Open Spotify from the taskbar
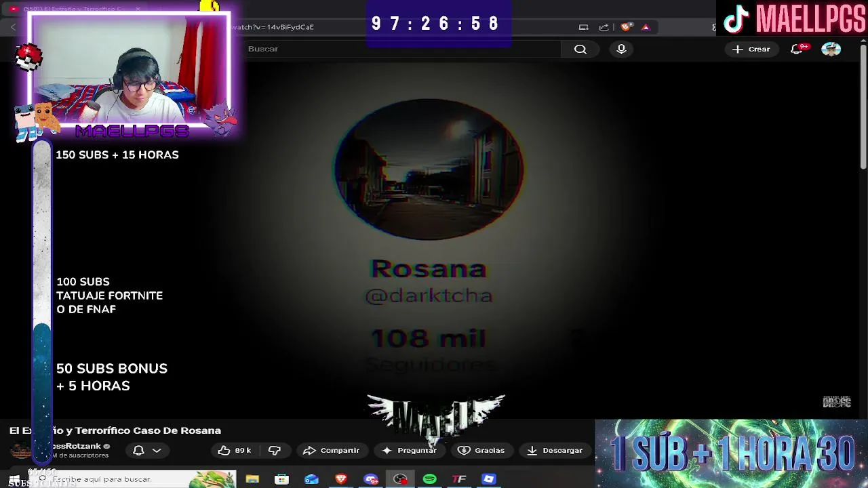Image resolution: width=868 pixels, height=488 pixels. pos(430,479)
